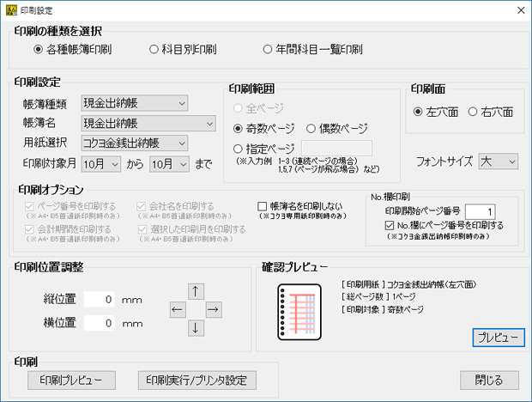
Task: Enable 帳簿名を印刷しない checkbox
Action: tap(263, 207)
